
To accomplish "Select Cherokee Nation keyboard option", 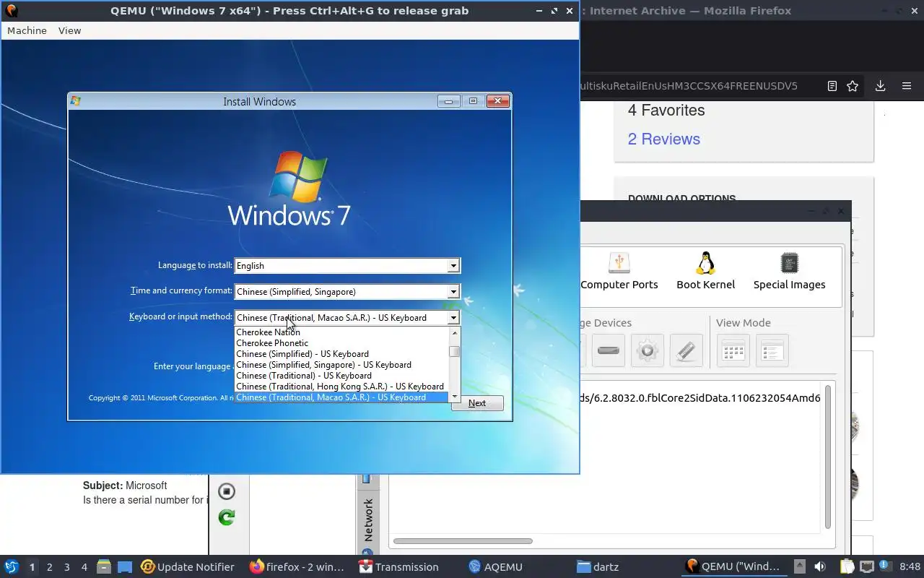I will click(342, 332).
